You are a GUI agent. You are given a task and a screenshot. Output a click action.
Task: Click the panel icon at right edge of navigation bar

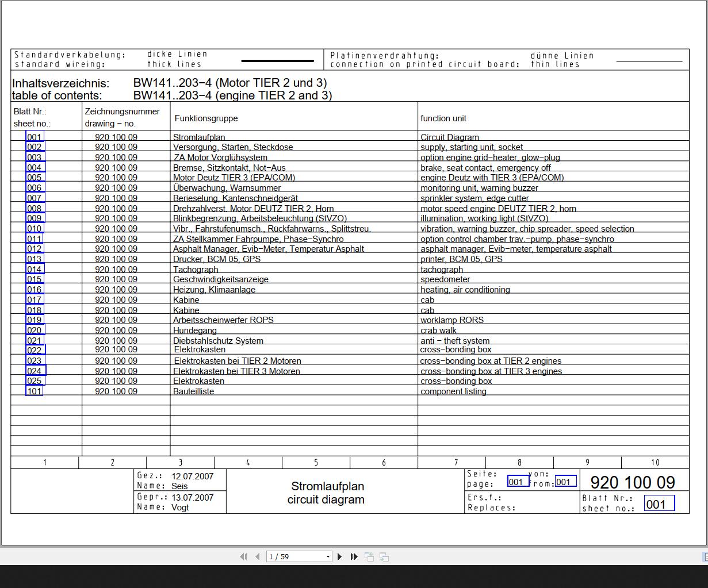[x=705, y=556]
